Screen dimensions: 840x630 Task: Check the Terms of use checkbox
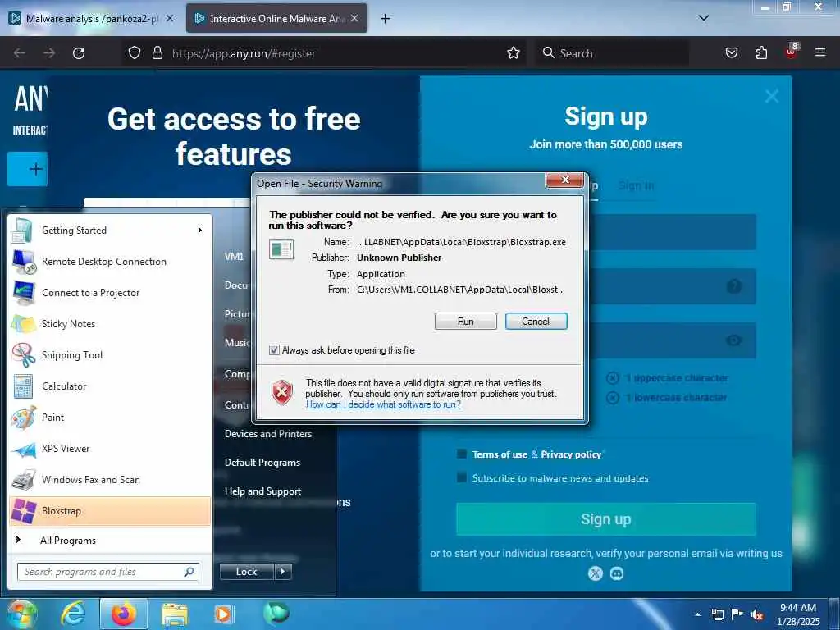(x=461, y=454)
